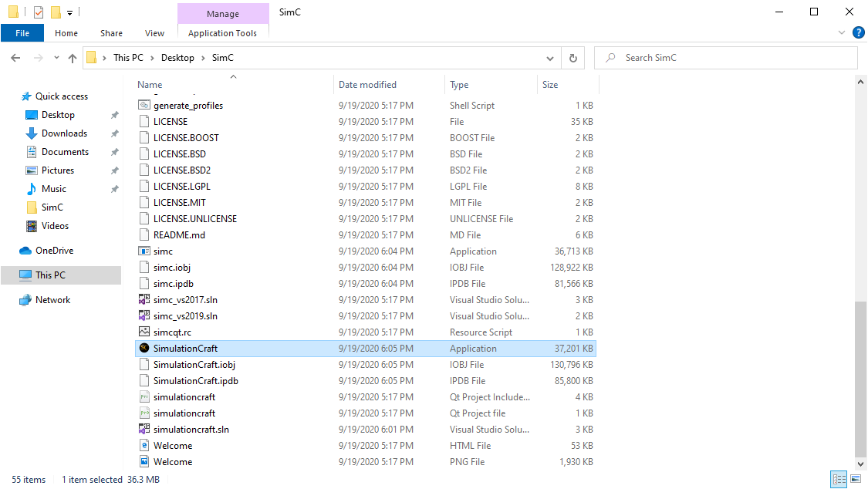868x489 pixels.
Task: Click the Qt Project Include file icon
Action: tap(144, 396)
